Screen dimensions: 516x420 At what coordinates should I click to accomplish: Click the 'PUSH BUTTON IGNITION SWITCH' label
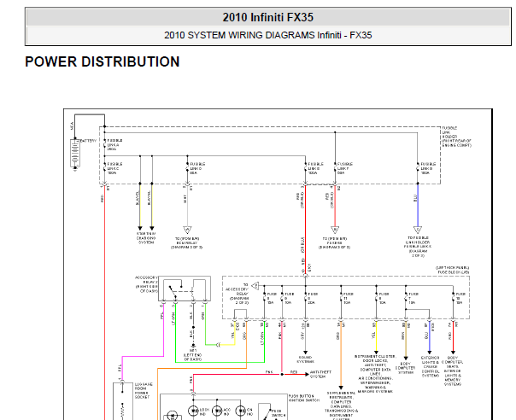coord(304,398)
